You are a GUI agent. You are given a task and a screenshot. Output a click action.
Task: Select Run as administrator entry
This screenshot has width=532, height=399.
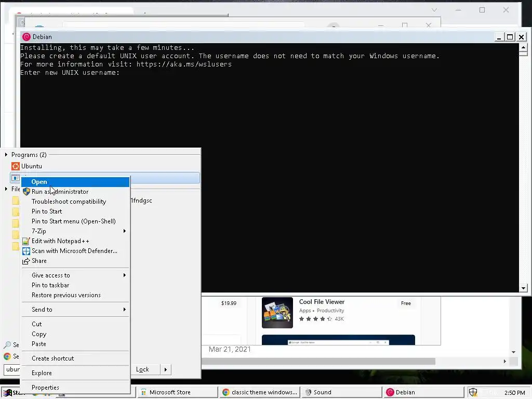coord(75,192)
